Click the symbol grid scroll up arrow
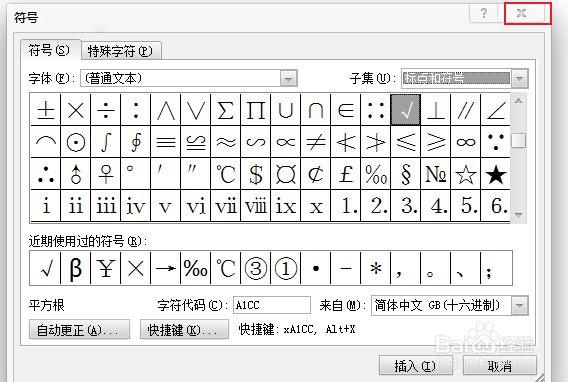 click(518, 101)
